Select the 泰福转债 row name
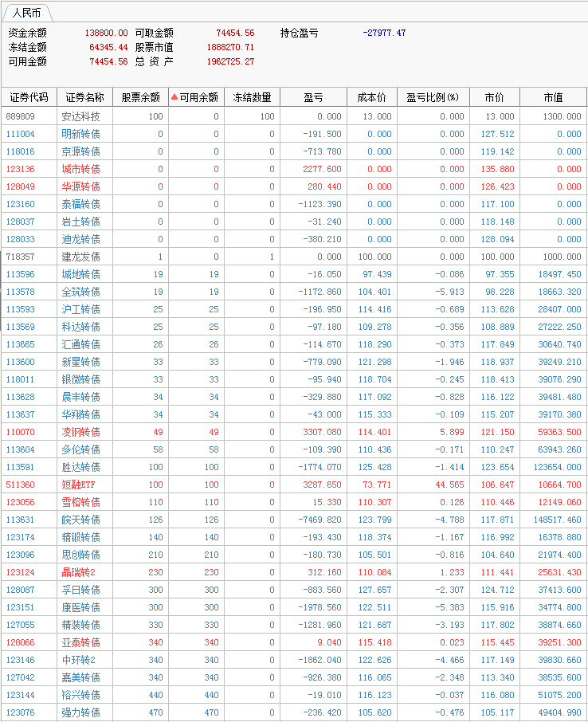The height and width of the screenshot is (722, 588). tap(80, 204)
